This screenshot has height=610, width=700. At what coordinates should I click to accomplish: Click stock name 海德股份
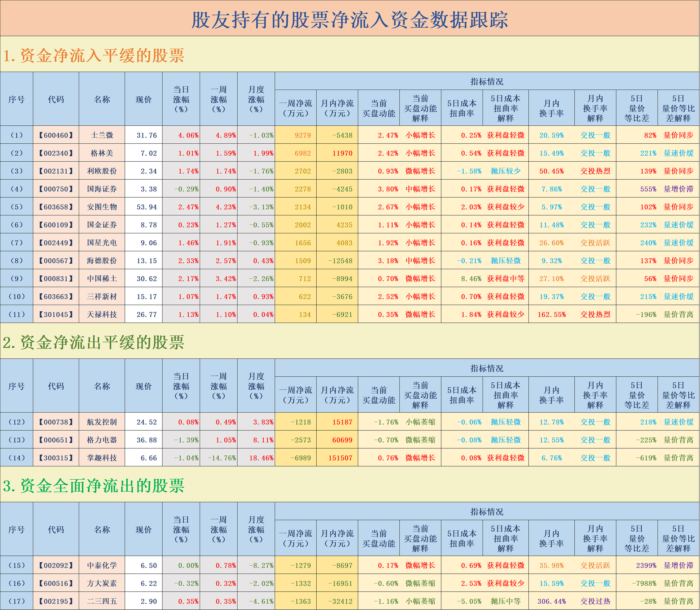click(102, 261)
